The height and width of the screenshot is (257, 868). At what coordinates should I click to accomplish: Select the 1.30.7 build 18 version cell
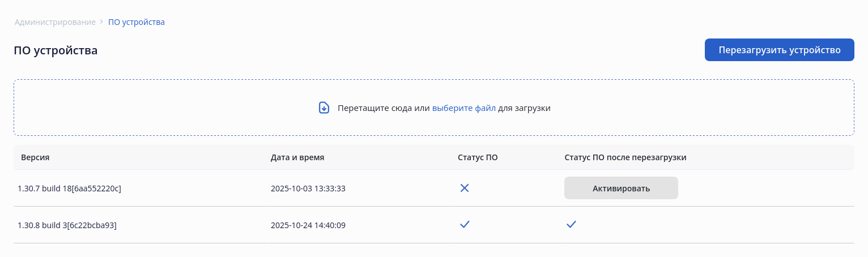[70, 189]
